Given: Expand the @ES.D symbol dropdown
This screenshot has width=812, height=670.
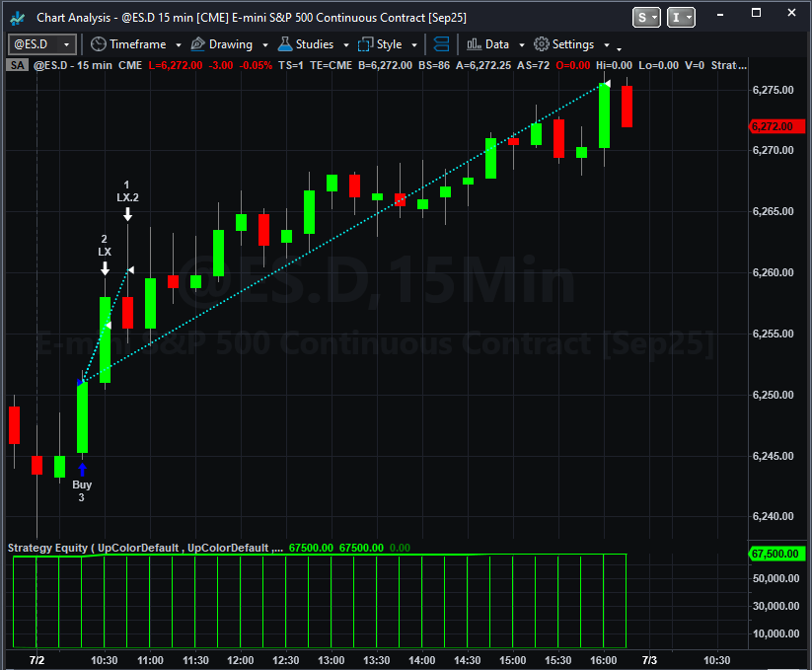Looking at the screenshot, I should point(66,45).
